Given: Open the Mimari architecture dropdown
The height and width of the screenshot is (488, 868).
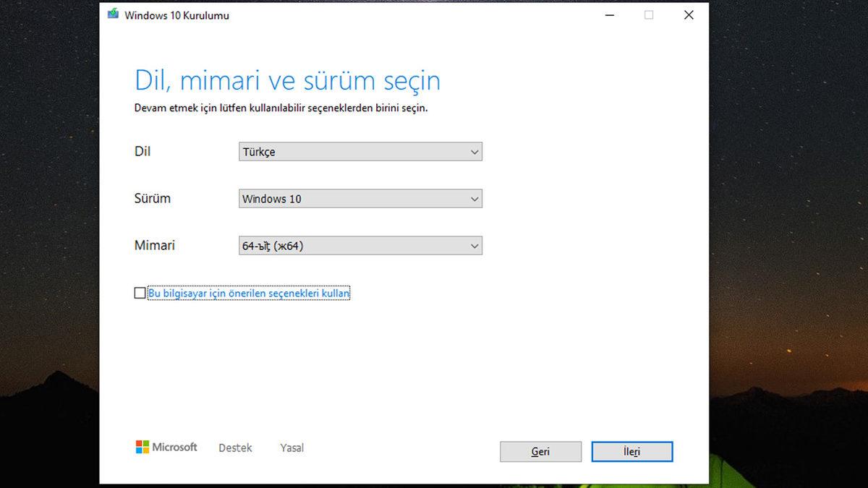Looking at the screenshot, I should pyautogui.click(x=359, y=245).
